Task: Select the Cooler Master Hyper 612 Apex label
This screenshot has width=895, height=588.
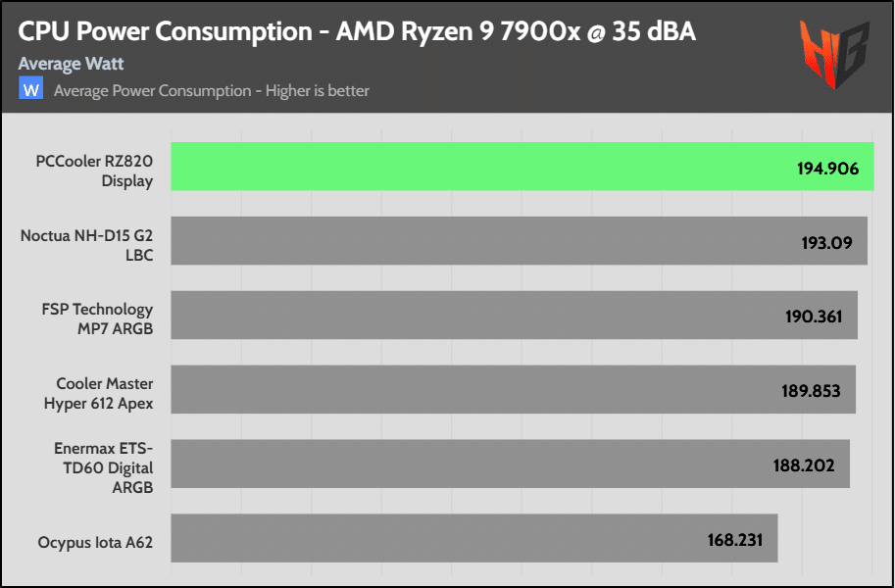Action: [x=98, y=393]
